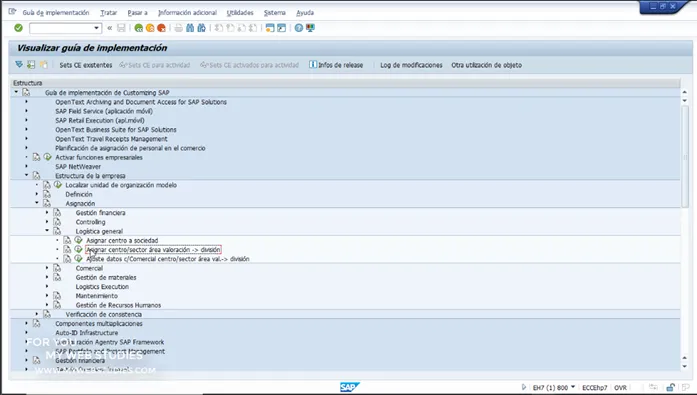Click the Expand subtree blue arrow icon
The width and height of the screenshot is (697, 395).
19,65
